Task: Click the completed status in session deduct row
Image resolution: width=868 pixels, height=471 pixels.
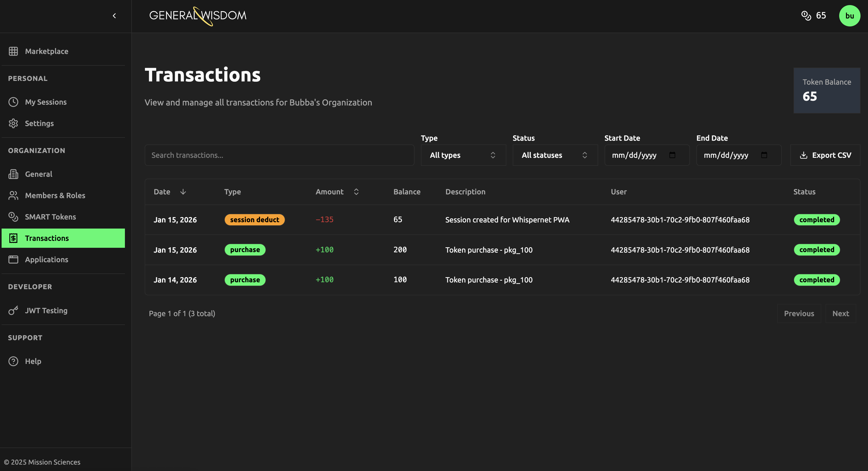Action: coord(817,220)
